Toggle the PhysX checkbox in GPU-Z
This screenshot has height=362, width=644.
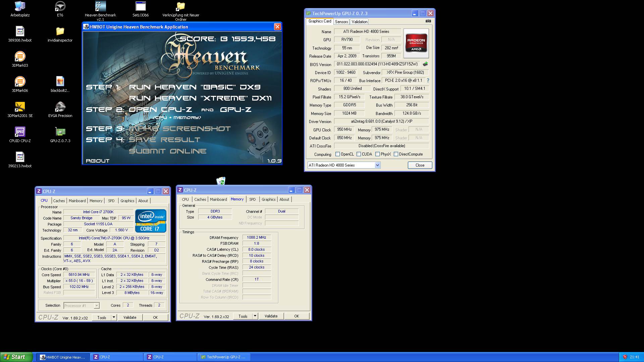pyautogui.click(x=377, y=154)
